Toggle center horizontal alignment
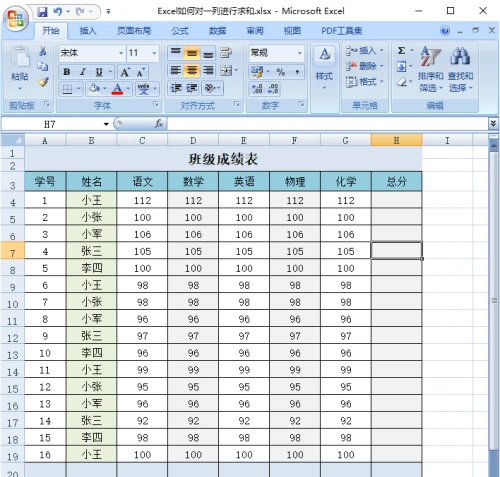The width and height of the screenshot is (500, 477). [x=192, y=71]
